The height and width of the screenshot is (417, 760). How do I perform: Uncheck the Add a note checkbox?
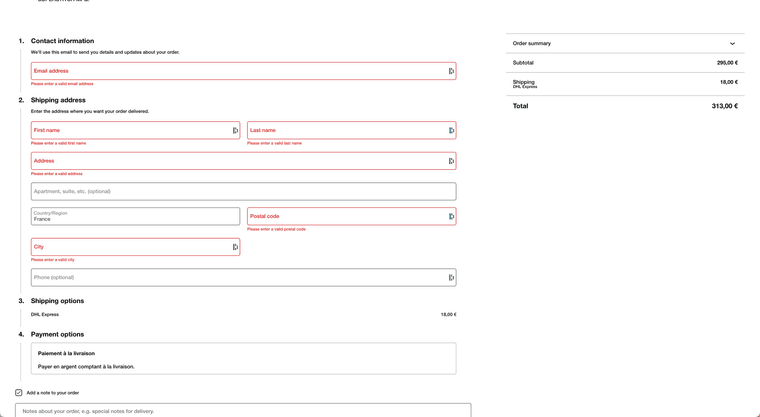19,393
